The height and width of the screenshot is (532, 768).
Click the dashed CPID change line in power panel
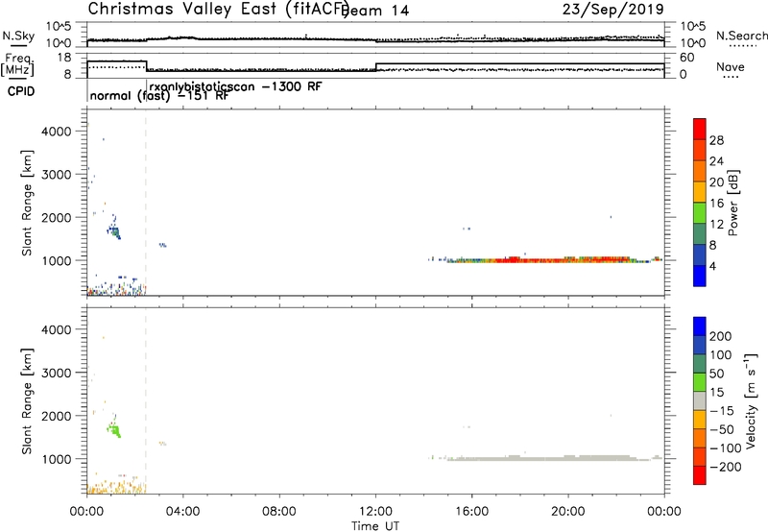146,203
